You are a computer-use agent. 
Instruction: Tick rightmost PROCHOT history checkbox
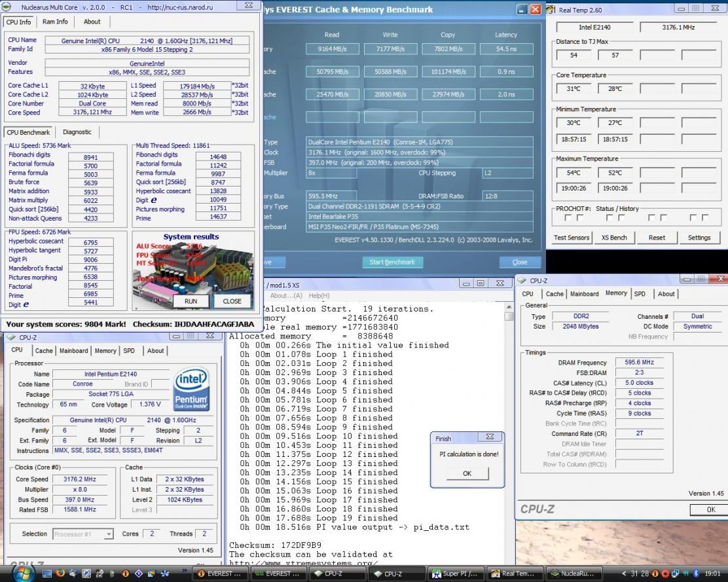tap(705, 217)
